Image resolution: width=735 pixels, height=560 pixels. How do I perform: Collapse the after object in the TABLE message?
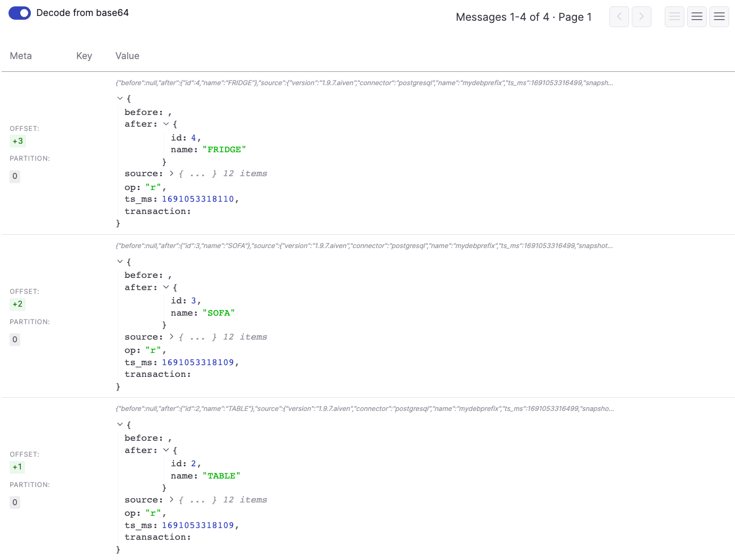(x=166, y=450)
